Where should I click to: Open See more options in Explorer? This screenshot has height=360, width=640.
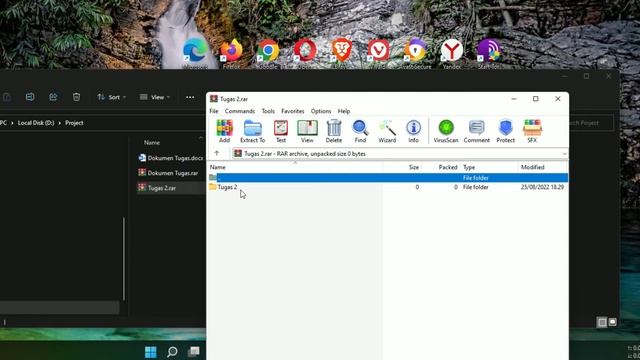tap(190, 97)
